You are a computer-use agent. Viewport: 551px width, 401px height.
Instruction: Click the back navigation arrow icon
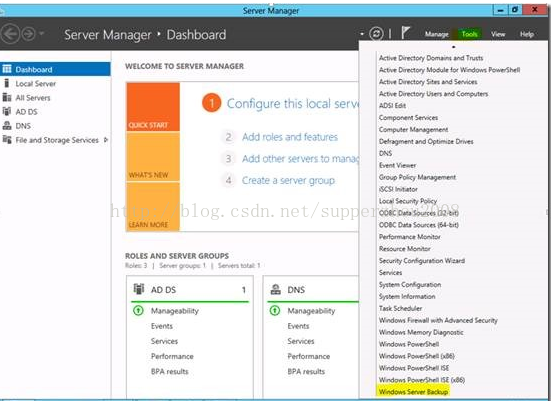[10, 34]
